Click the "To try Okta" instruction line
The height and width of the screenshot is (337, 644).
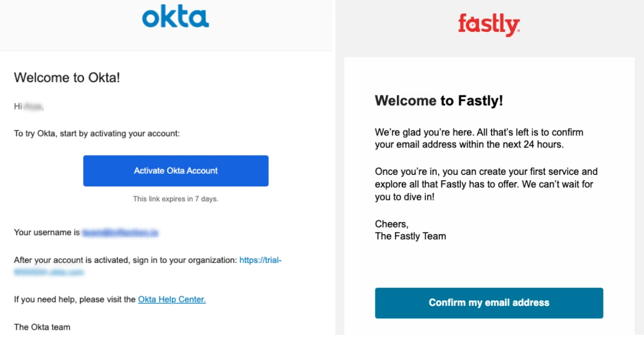pyautogui.click(x=96, y=134)
